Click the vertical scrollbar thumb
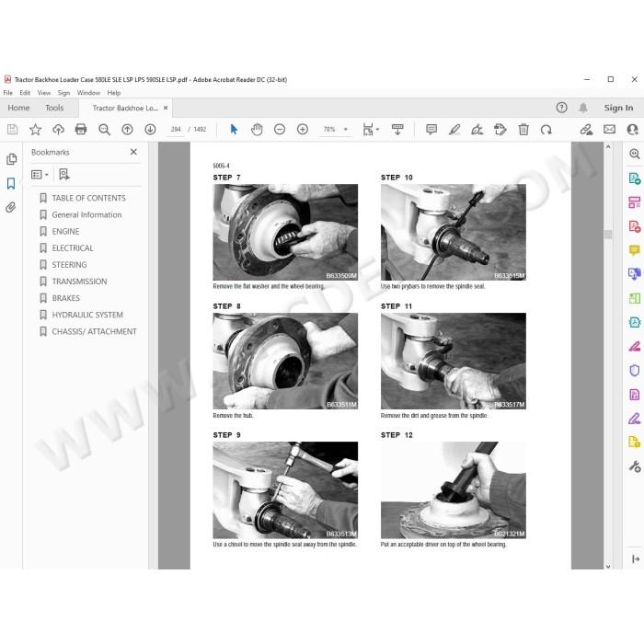The height and width of the screenshot is (644, 644). (608, 234)
